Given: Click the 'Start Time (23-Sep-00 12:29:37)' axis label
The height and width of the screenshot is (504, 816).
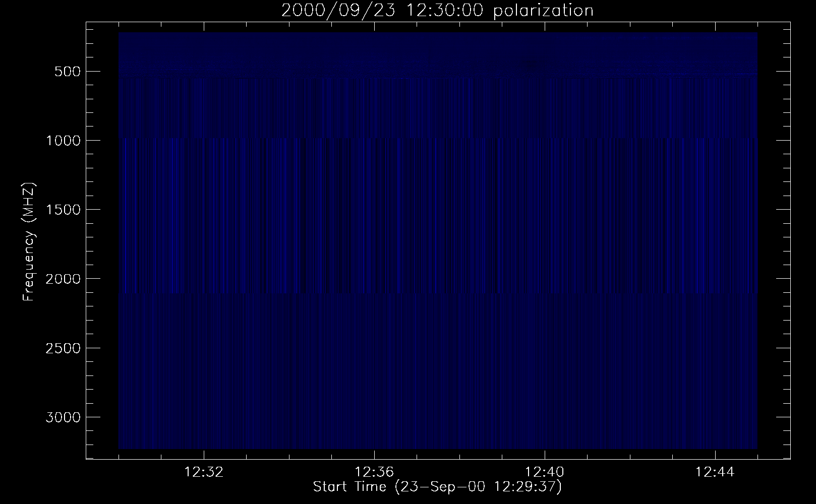Looking at the screenshot, I should [x=437, y=487].
